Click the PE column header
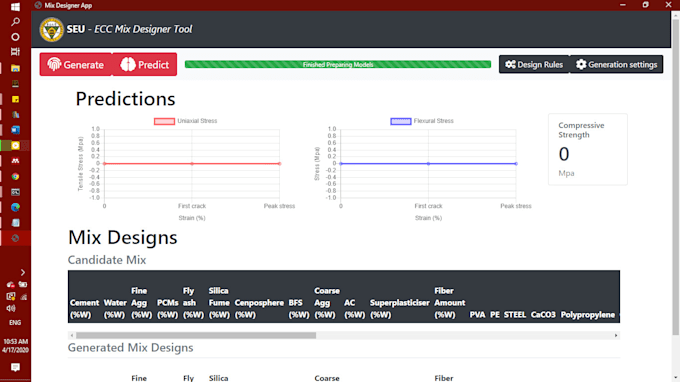Viewport: 680px width, 382px height. (x=495, y=315)
